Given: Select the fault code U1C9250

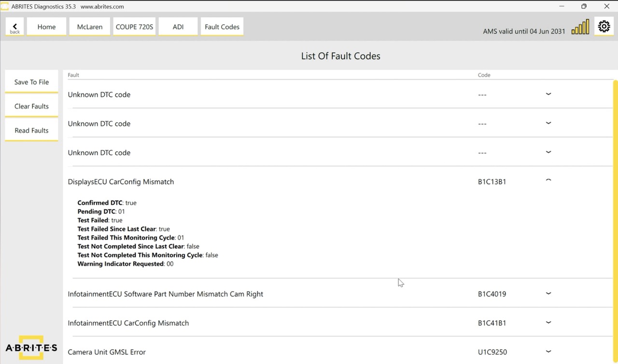Looking at the screenshot, I should click(x=492, y=352).
